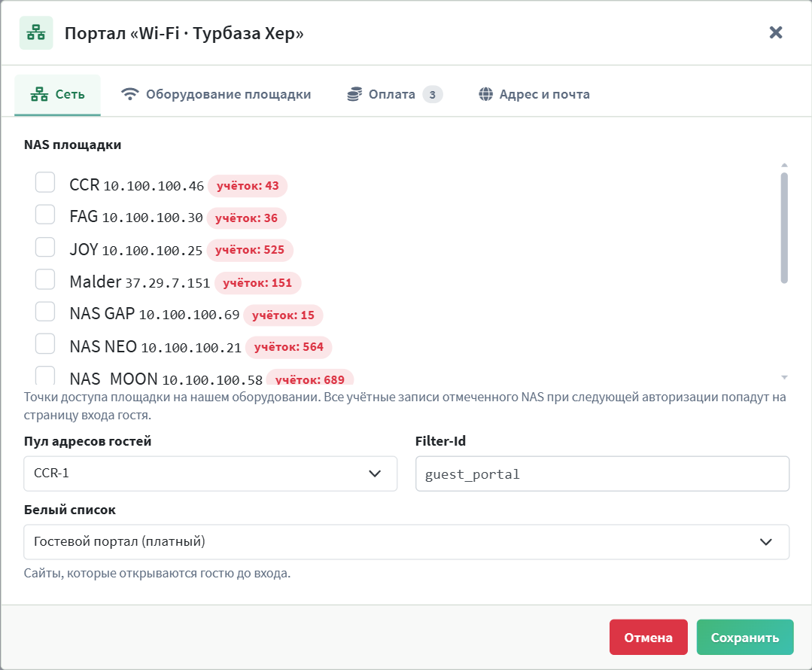This screenshot has width=812, height=670.
Task: Click the 'учёток: 151' badge
Action: [257, 283]
